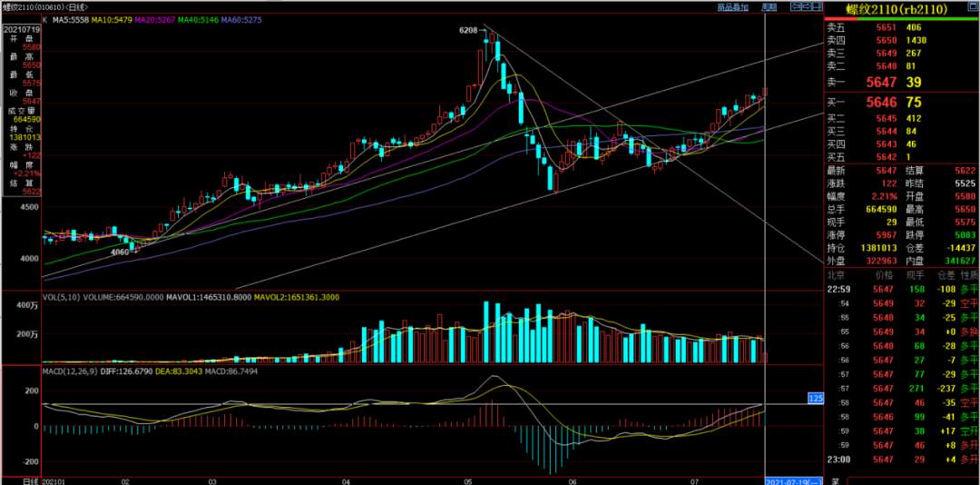Viewport: 980px width, 485px height.
Task: Click the MA60 moving average label
Action: (241, 19)
